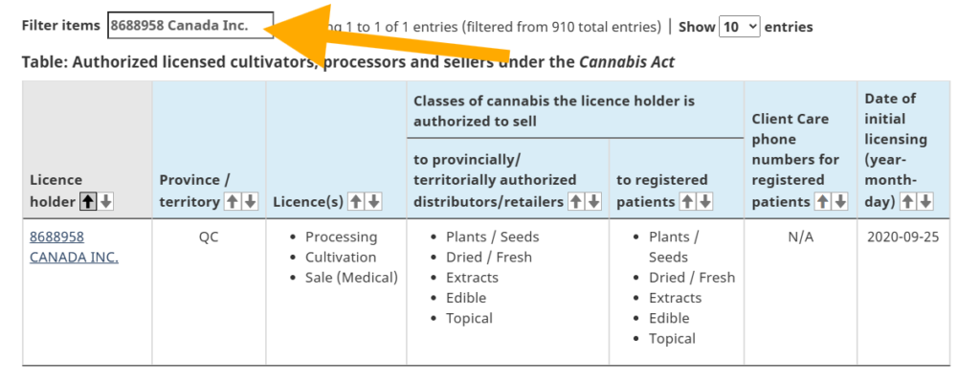The image size is (980, 384).
Task: Sort Province / territory ascending arrow
Action: point(233,202)
